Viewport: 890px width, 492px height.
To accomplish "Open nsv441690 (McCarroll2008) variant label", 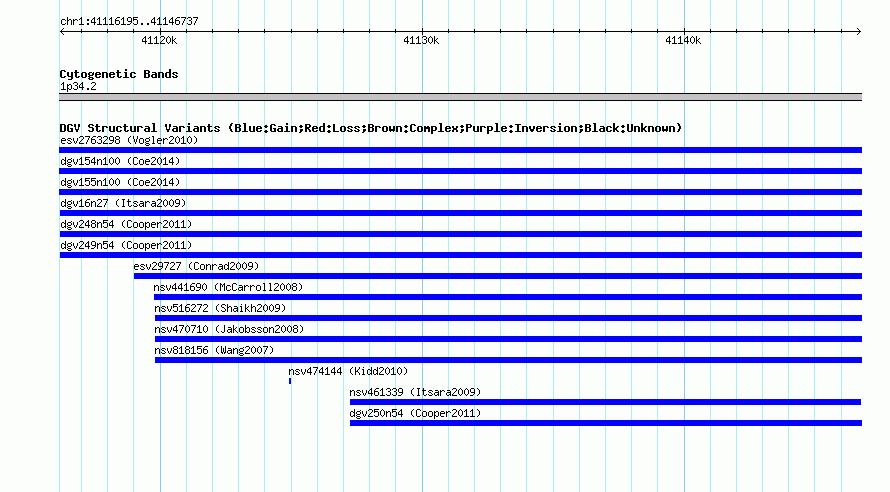I will click(228, 287).
